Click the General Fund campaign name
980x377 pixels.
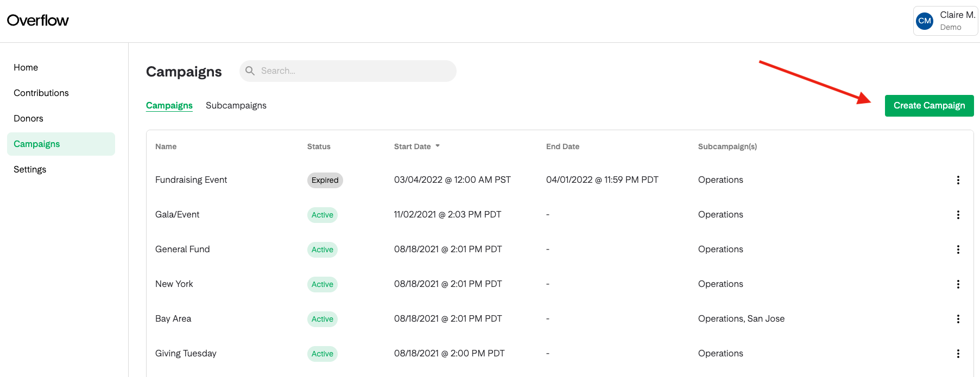click(182, 249)
